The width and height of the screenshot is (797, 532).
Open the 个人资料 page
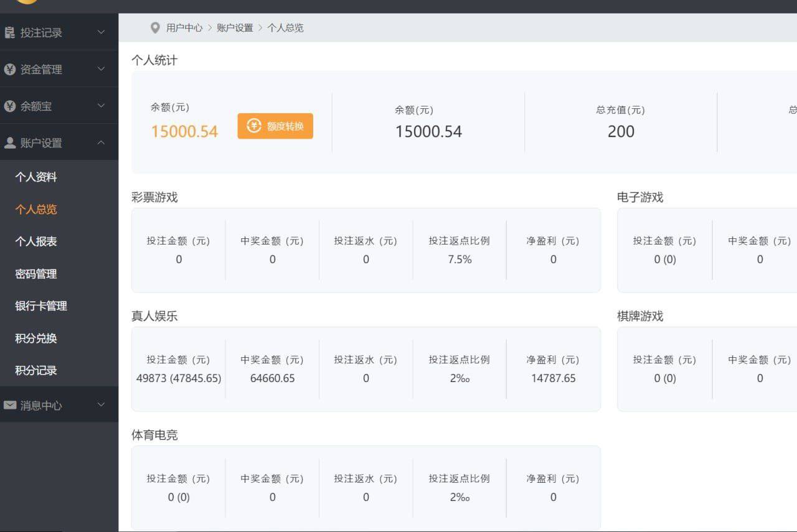click(x=36, y=177)
